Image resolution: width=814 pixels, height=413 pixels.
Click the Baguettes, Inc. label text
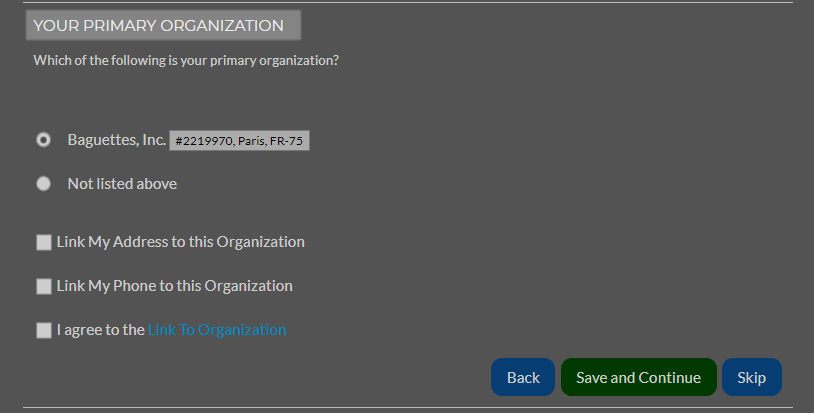point(117,140)
